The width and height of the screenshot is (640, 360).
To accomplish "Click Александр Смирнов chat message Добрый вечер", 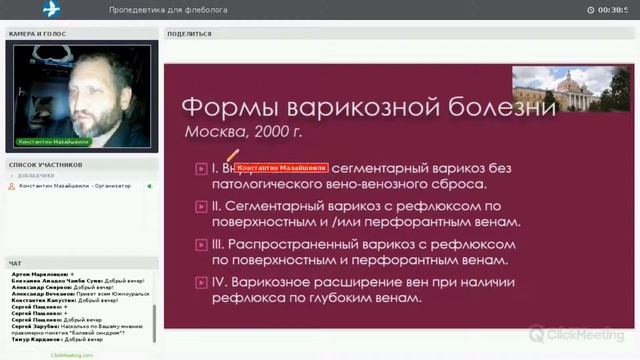I will 62,287.
